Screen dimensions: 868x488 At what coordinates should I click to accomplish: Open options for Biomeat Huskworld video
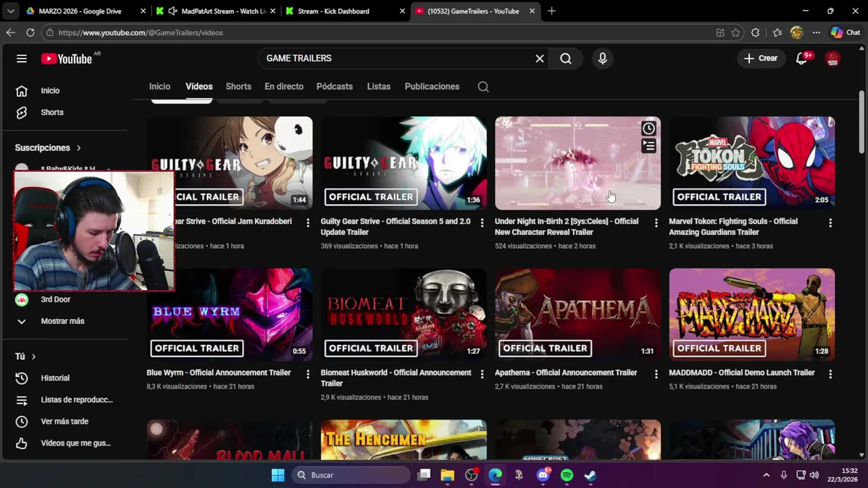pos(482,373)
